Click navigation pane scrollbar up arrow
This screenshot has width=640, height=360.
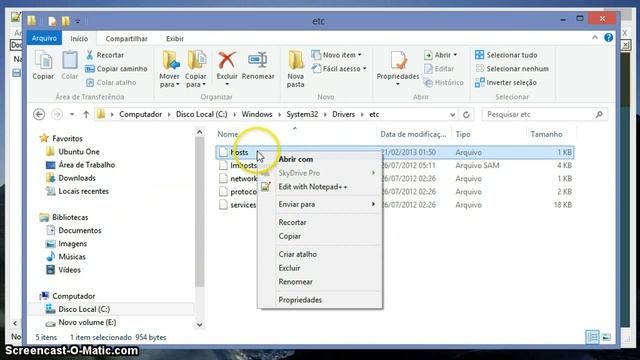pos(200,132)
